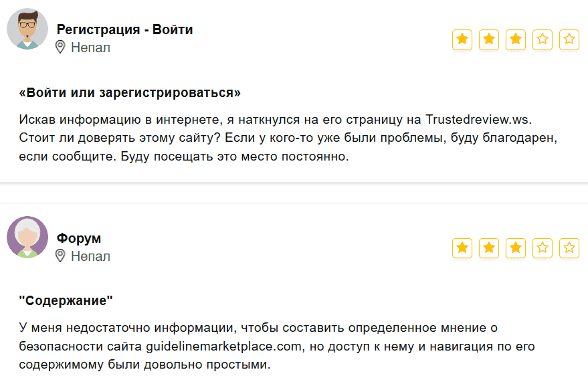This screenshot has height=388, width=588.
Task: Toggle the fifth star of the first rating
Action: tap(569, 39)
